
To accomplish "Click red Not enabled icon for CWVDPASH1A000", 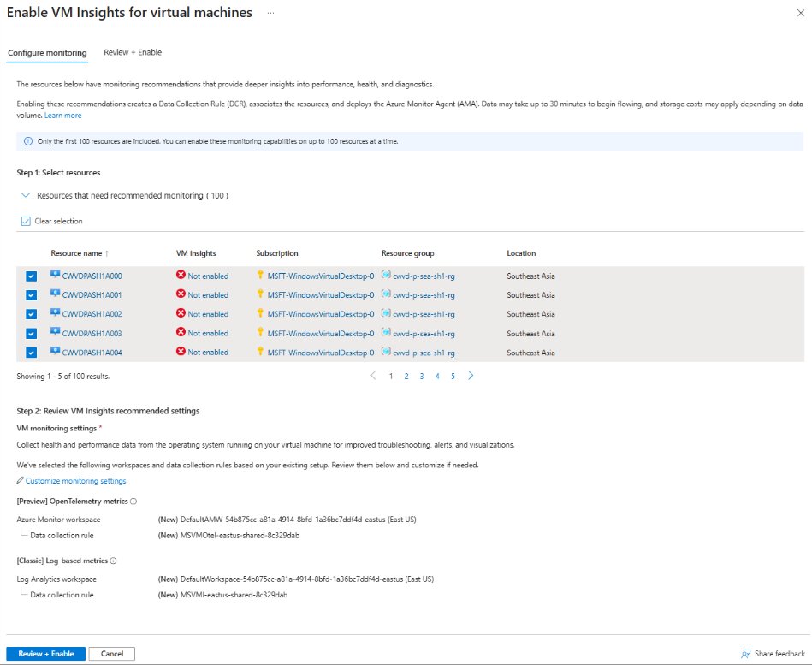I will coord(181,275).
